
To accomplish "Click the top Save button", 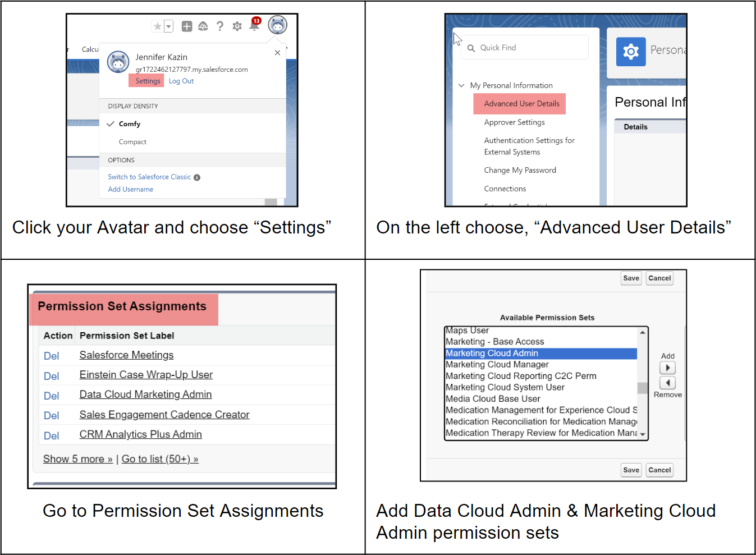I will [631, 278].
